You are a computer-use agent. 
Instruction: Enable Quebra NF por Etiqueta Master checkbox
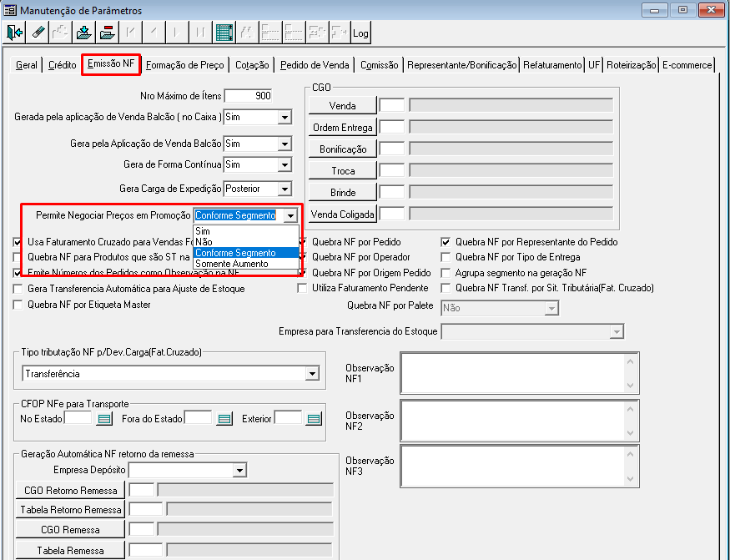18,305
